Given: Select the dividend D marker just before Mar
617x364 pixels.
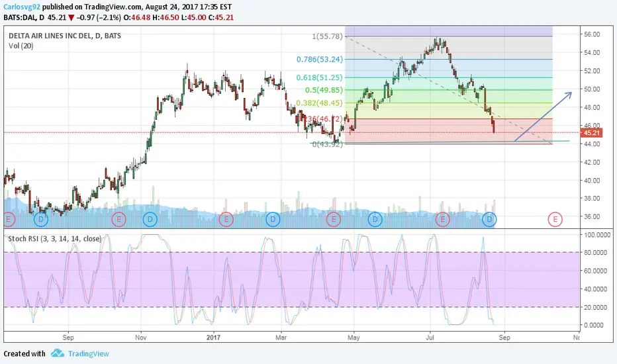Looking at the screenshot, I should point(273,219).
